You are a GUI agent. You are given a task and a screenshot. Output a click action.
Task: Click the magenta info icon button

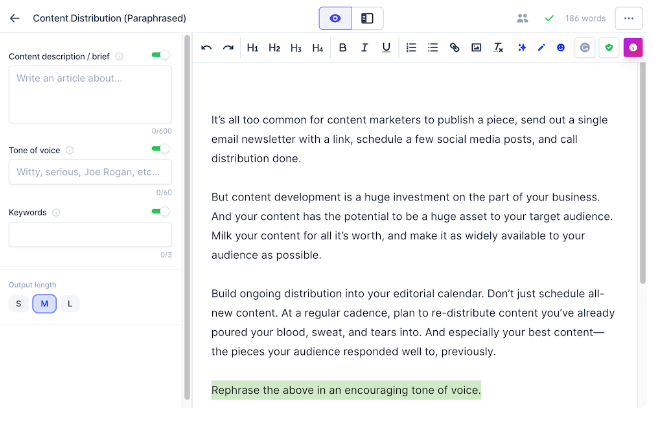pyautogui.click(x=633, y=48)
